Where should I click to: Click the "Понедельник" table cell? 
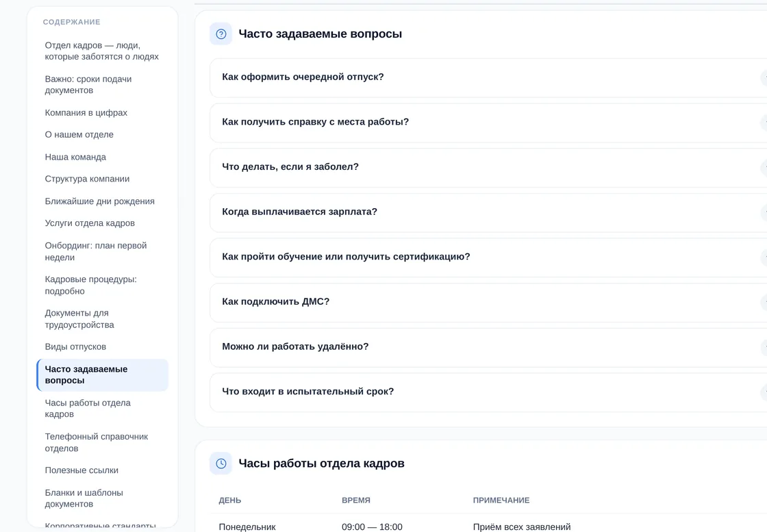click(x=247, y=527)
